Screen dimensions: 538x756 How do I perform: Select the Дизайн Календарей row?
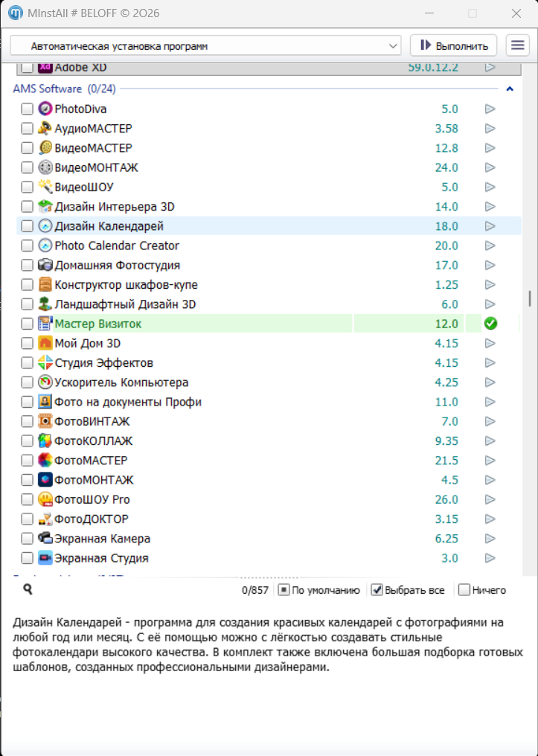tap(269, 225)
